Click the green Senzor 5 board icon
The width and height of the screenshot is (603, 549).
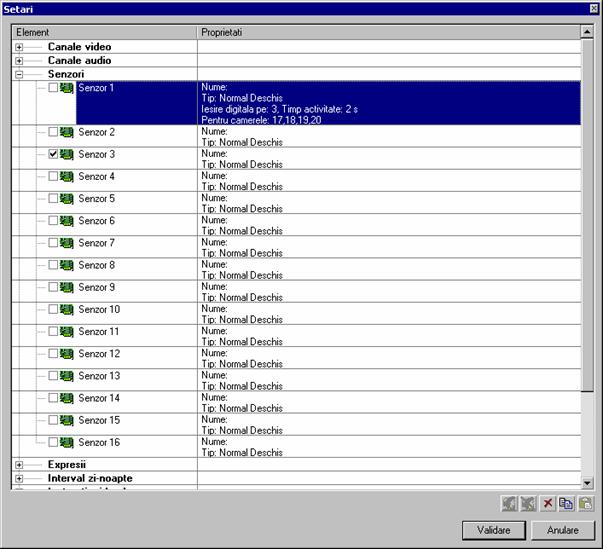click(x=67, y=199)
